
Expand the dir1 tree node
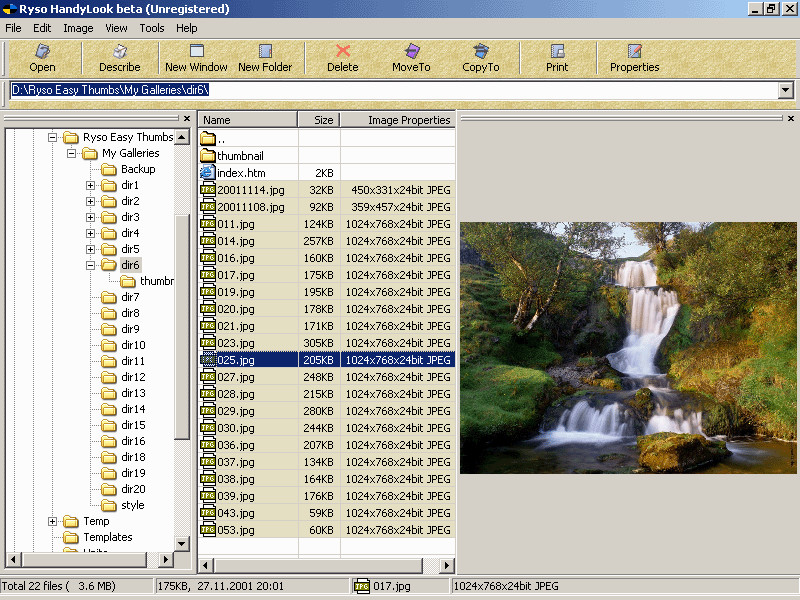click(x=90, y=185)
